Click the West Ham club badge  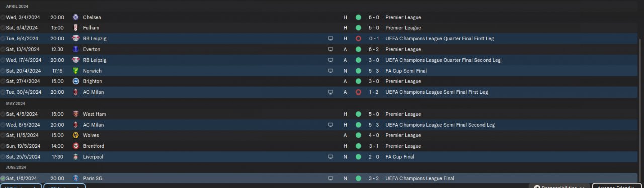tap(76, 114)
